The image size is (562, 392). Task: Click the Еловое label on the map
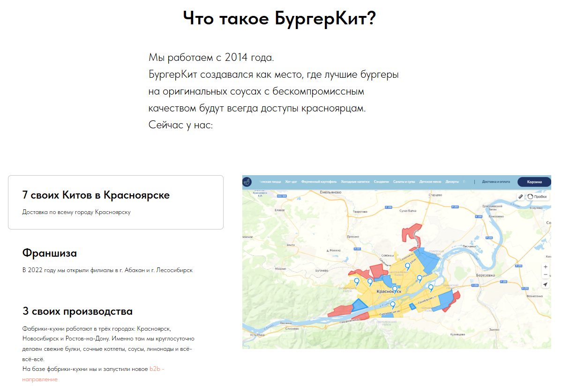[279, 210]
